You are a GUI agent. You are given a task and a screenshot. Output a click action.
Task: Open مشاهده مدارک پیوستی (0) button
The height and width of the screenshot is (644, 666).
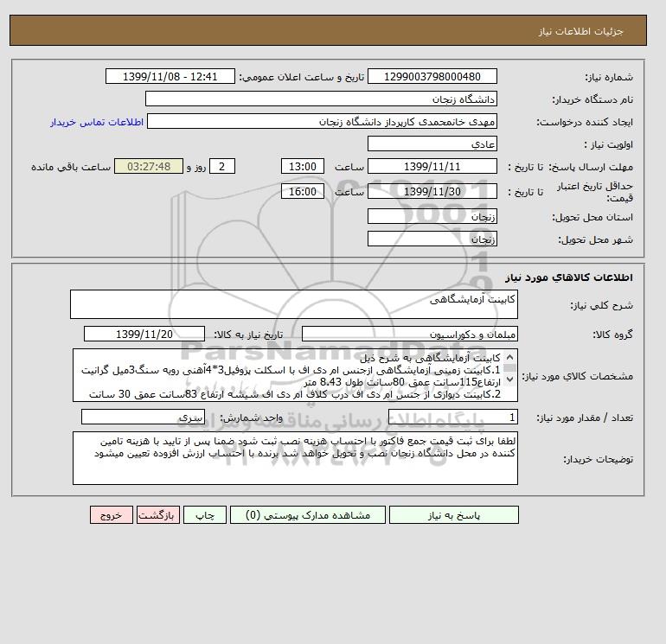308,515
